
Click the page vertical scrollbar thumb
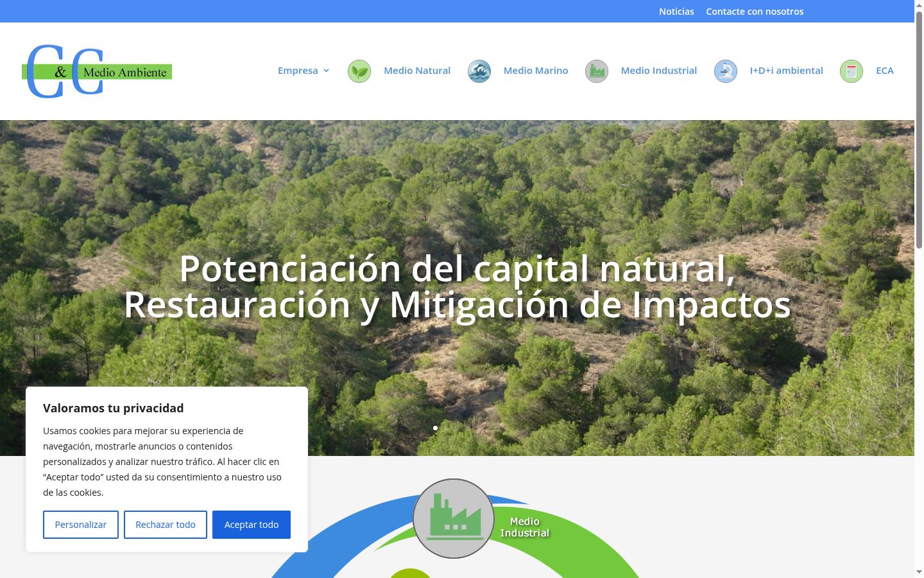[919, 128]
